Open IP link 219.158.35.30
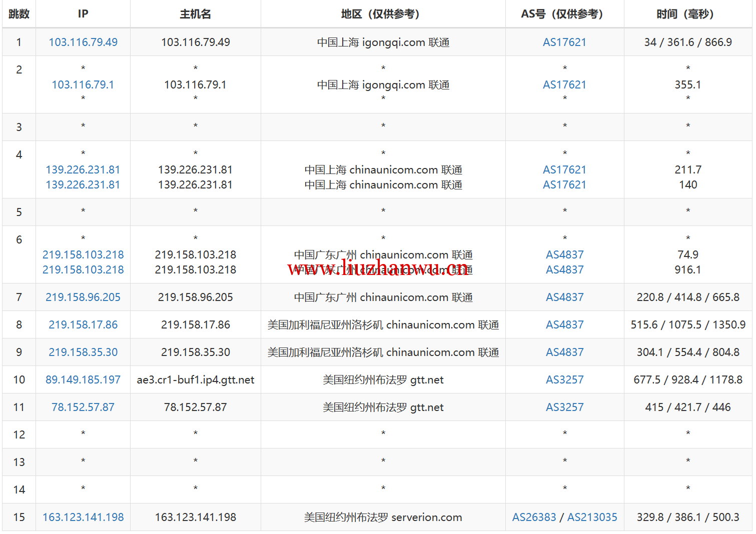Screen dimensions: 756x534 click(83, 352)
